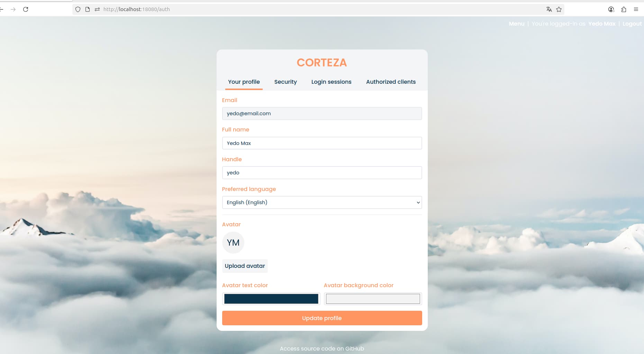
Task: Click the Email field yedo@email.com
Action: coord(322,114)
